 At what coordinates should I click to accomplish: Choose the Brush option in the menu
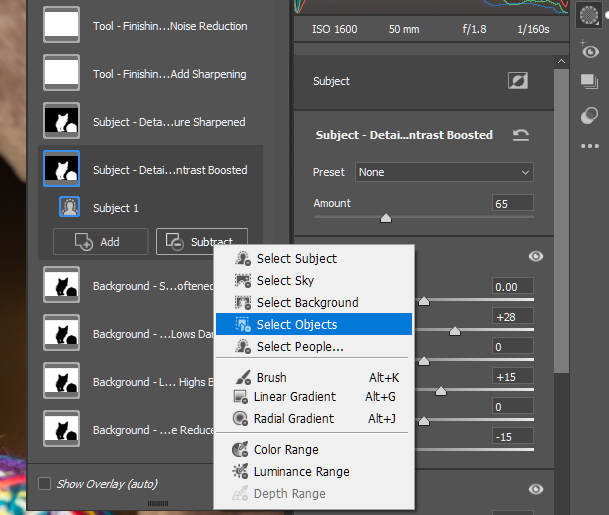271,378
